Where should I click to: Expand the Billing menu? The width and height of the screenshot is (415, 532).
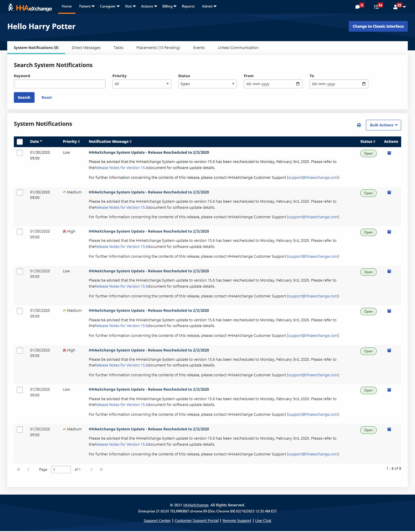point(169,6)
